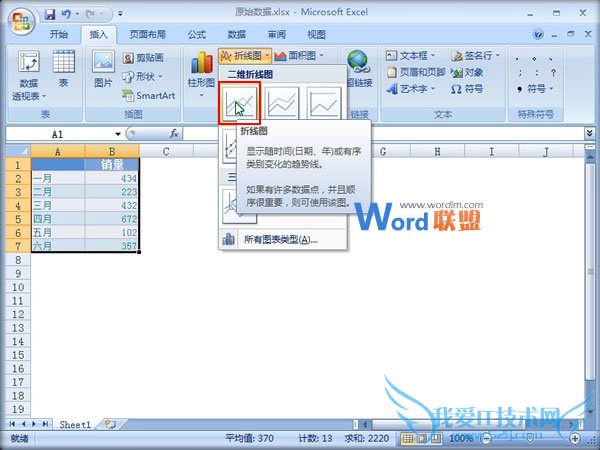Click the 销量 header cell
This screenshot has height=450, width=600.
tap(112, 165)
